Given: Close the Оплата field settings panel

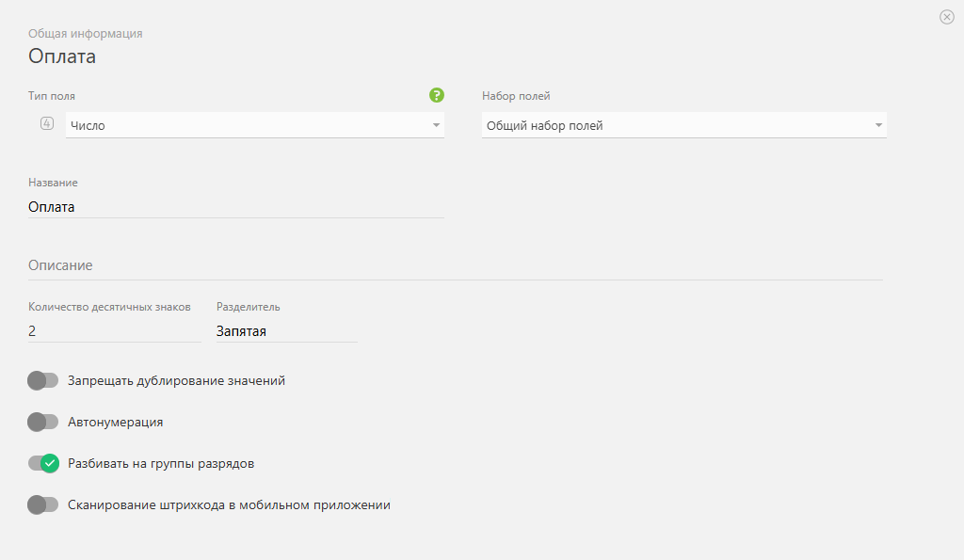Looking at the screenshot, I should tap(947, 17).
